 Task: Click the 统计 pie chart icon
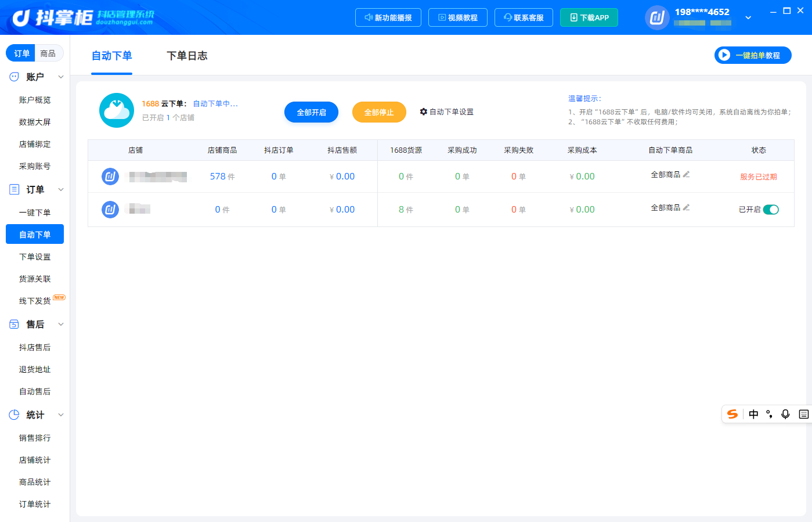coord(14,415)
